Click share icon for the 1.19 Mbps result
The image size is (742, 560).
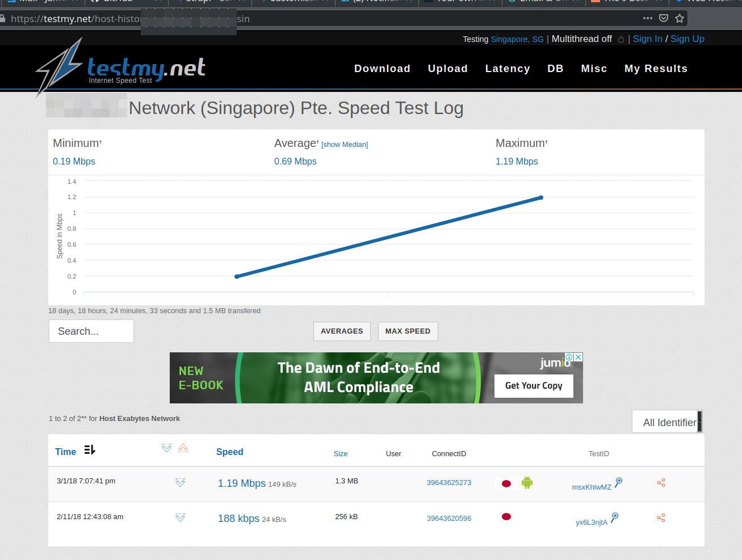click(x=661, y=483)
